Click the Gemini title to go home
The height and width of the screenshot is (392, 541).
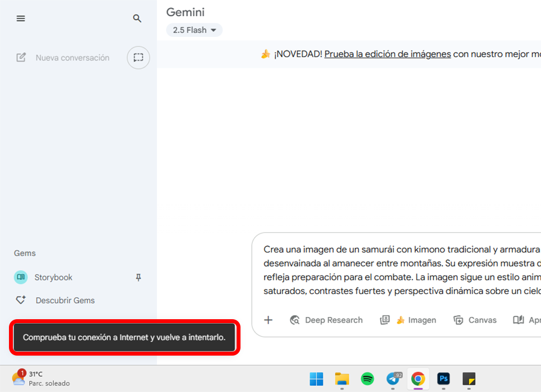click(185, 12)
